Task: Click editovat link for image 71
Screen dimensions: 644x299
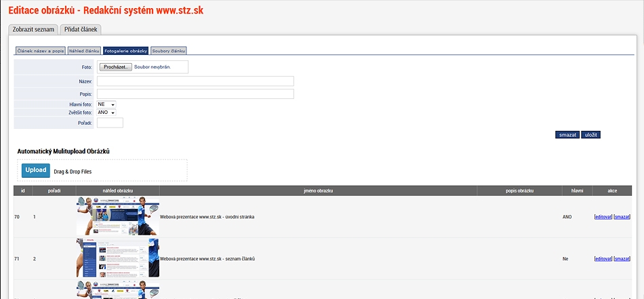Action: [x=603, y=259]
